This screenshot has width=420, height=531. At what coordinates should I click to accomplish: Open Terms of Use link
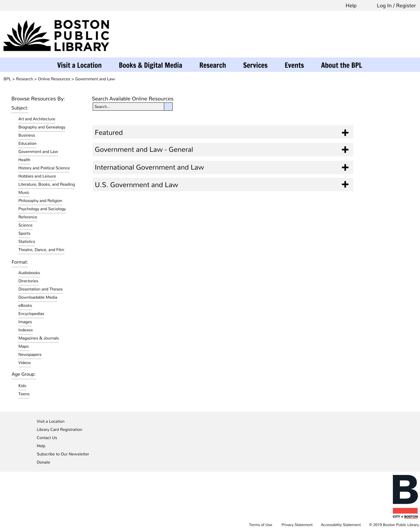pyautogui.click(x=260, y=525)
